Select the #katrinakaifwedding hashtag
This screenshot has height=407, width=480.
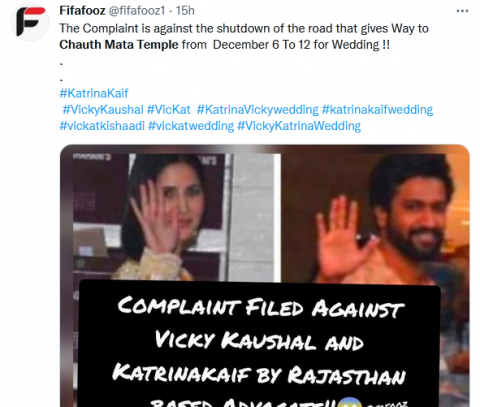(x=377, y=110)
